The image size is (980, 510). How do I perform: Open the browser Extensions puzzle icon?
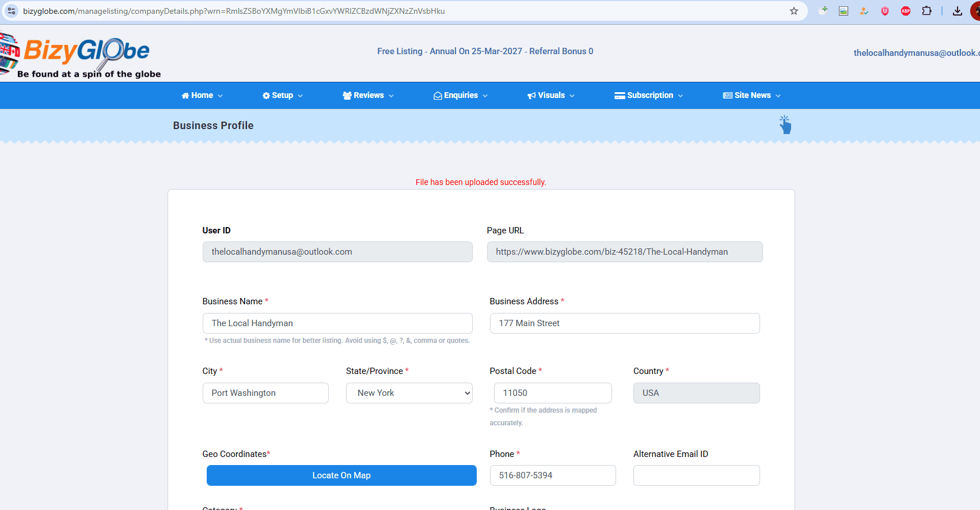pos(926,11)
